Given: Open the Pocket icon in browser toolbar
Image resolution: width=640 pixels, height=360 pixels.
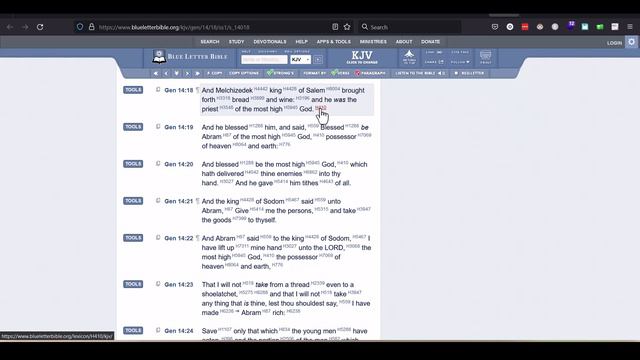Looking at the screenshot, I should [495, 27].
